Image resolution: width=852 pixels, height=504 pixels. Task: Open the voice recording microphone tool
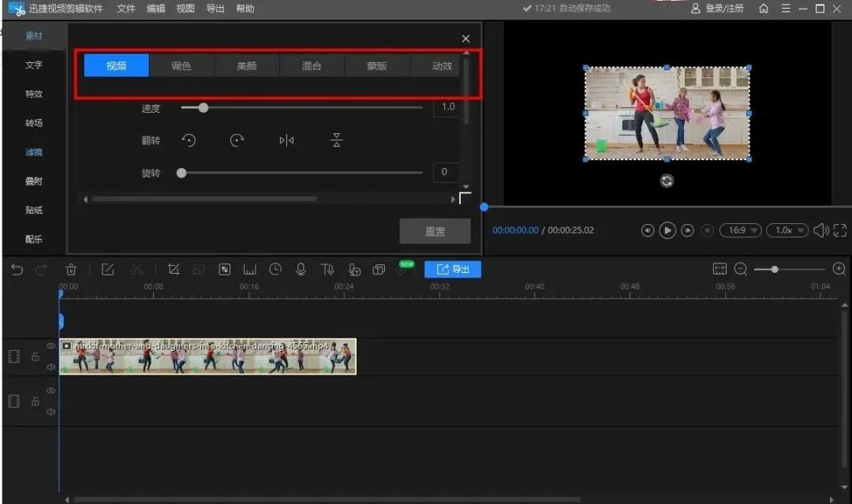tap(301, 270)
